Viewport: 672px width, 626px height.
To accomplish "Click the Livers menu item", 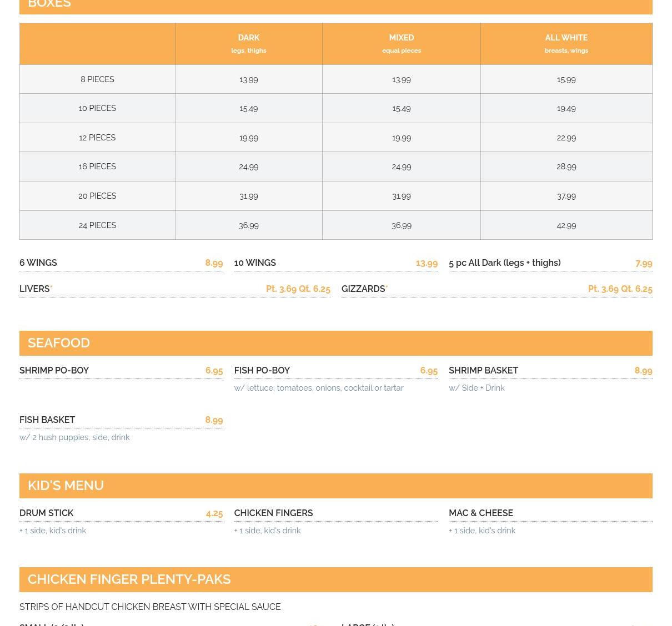I will [x=34, y=289].
